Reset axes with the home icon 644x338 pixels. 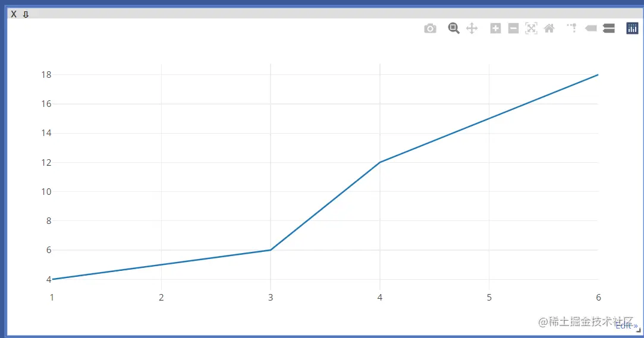tap(549, 29)
